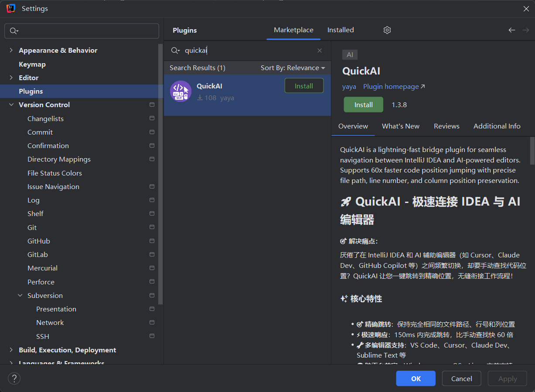Open the Plugin homepage link
The width and height of the screenshot is (535, 392).
394,87
